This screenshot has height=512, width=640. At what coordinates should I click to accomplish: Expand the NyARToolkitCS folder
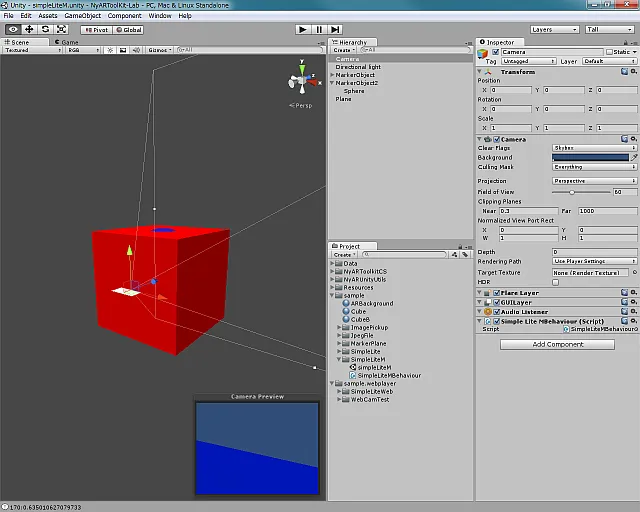pos(332,272)
